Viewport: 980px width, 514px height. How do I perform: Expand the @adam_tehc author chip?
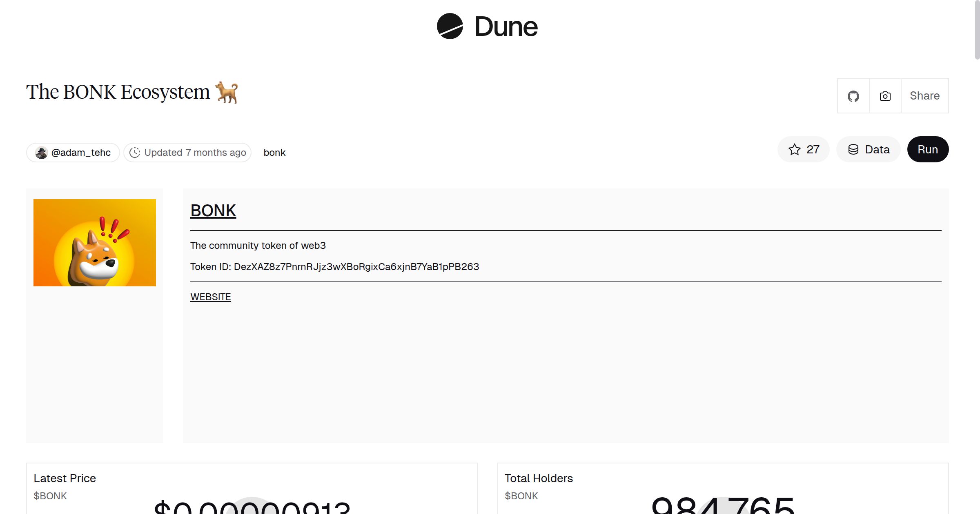73,152
